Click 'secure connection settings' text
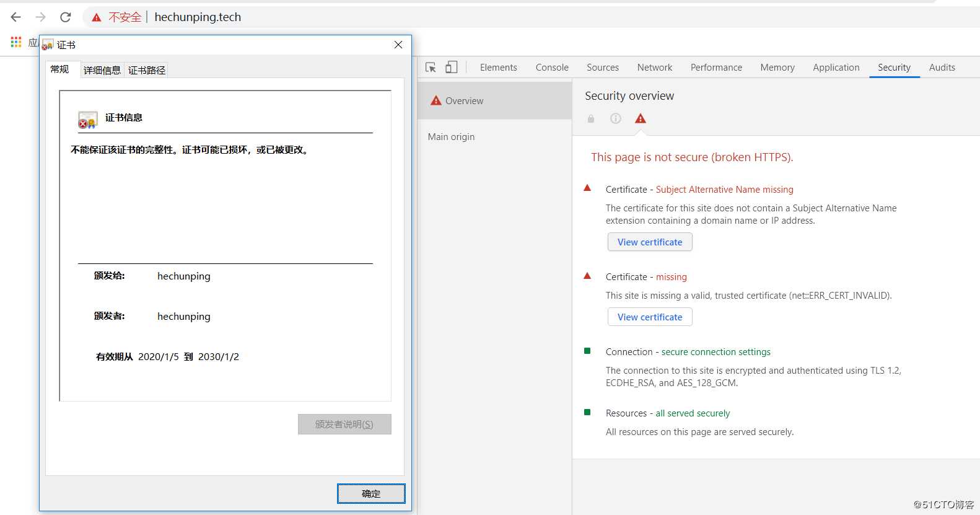 click(715, 352)
